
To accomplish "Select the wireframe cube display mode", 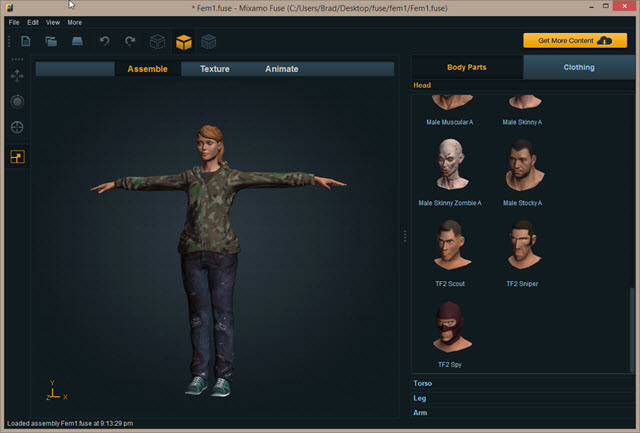I will tap(158, 42).
